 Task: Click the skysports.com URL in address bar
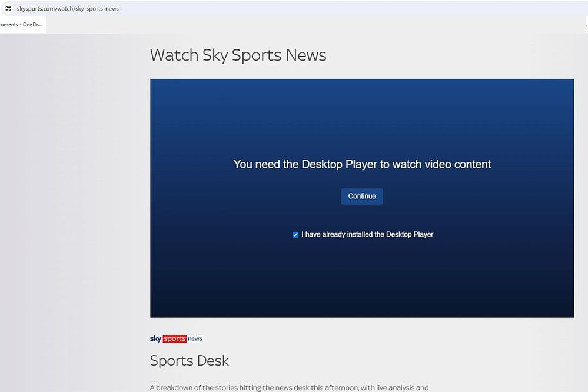point(68,9)
